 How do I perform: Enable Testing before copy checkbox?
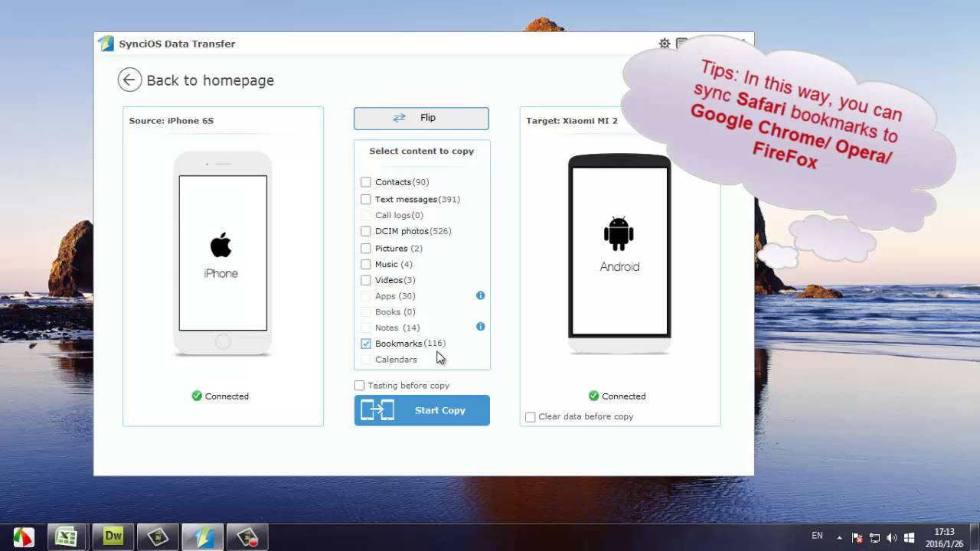click(x=359, y=386)
